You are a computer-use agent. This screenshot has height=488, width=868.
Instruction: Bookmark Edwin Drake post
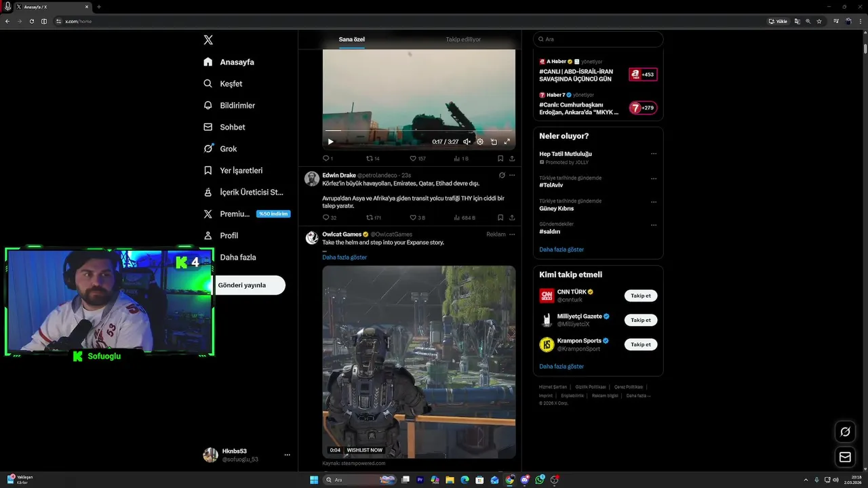pos(500,218)
